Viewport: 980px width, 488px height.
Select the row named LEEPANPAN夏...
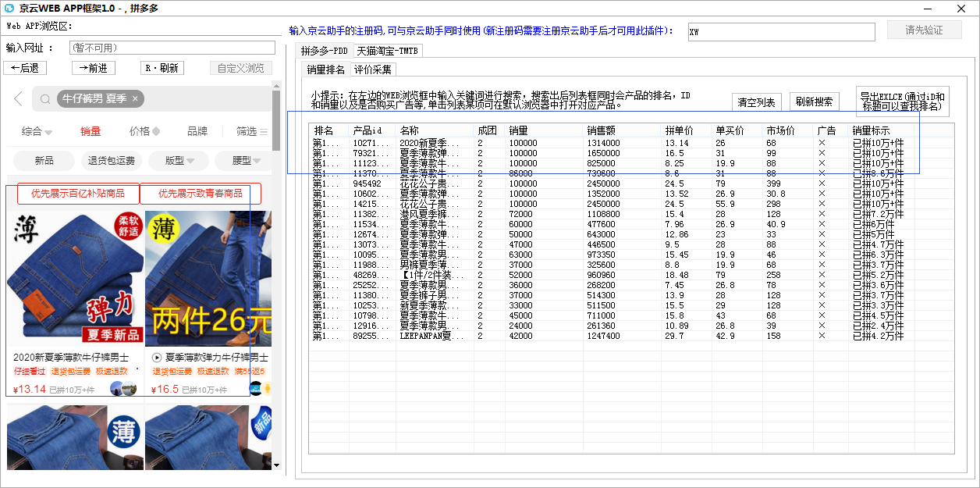632,336
